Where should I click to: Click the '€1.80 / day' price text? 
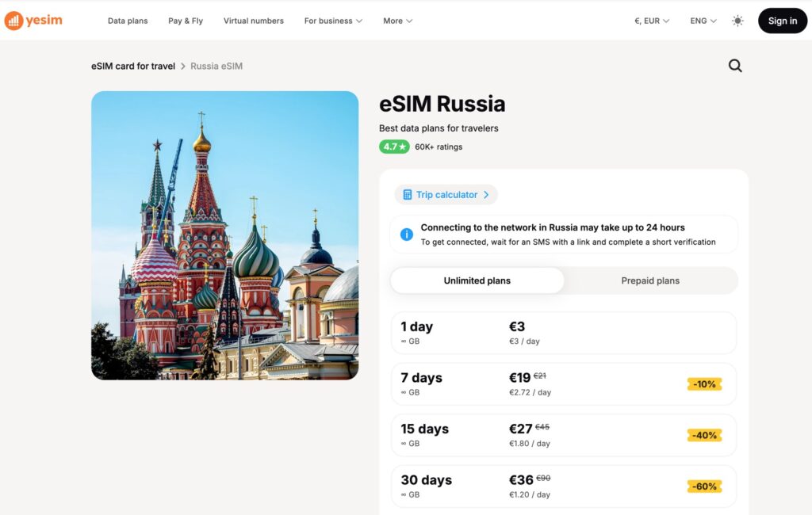click(x=529, y=444)
